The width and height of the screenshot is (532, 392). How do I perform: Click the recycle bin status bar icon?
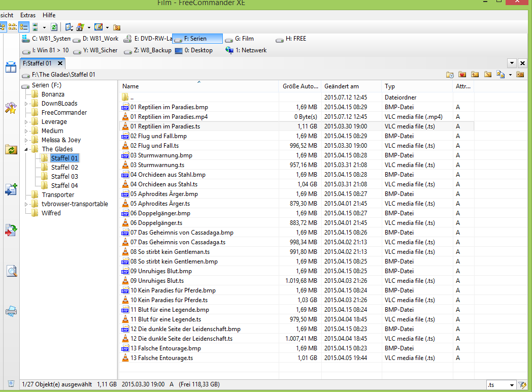pyautogui.click(x=11, y=384)
